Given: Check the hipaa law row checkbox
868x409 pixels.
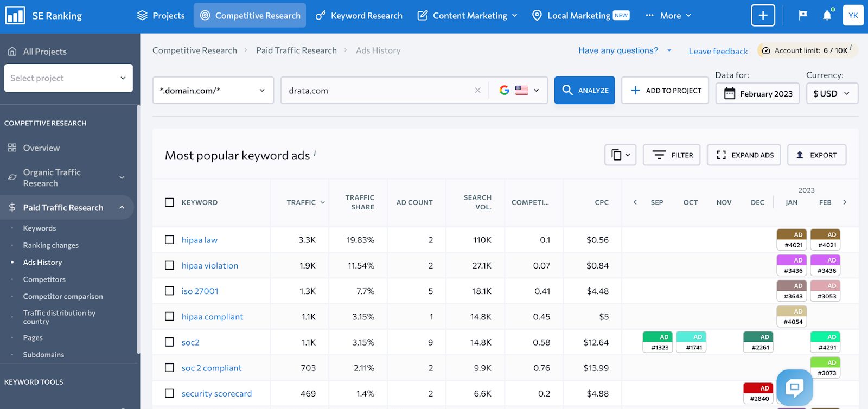Looking at the screenshot, I should point(170,240).
